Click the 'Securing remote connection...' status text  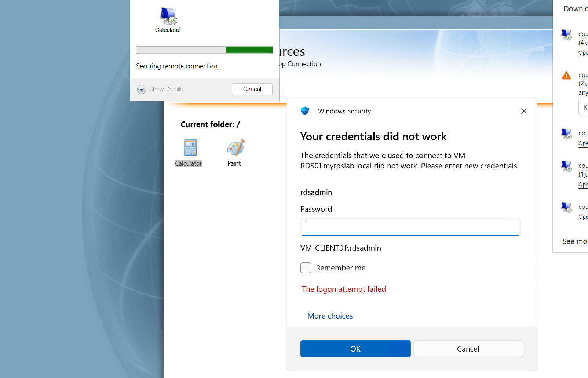(x=179, y=66)
